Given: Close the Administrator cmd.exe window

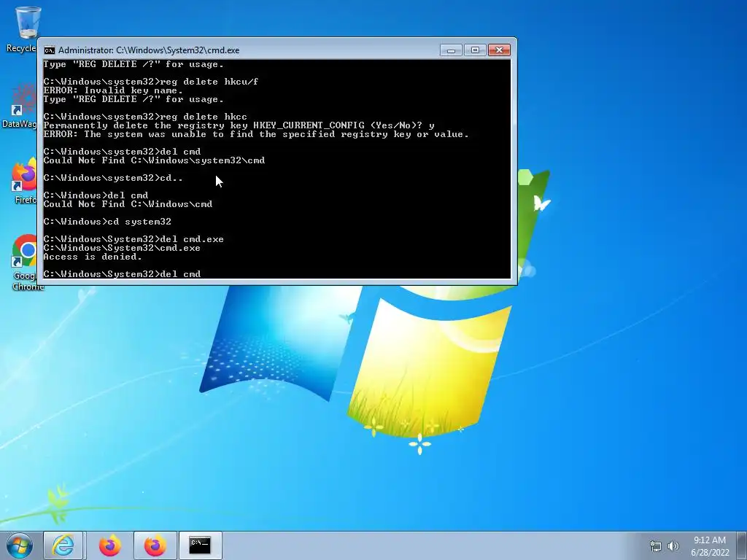Looking at the screenshot, I should pos(499,50).
